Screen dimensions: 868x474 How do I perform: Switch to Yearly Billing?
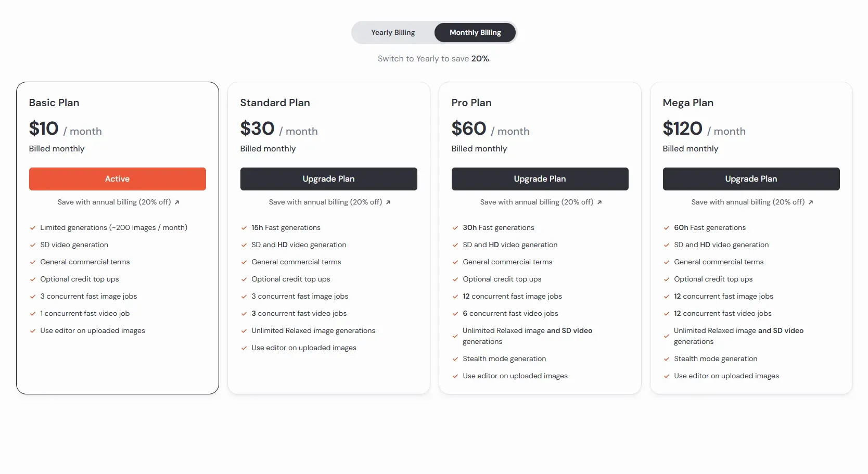[x=393, y=33]
